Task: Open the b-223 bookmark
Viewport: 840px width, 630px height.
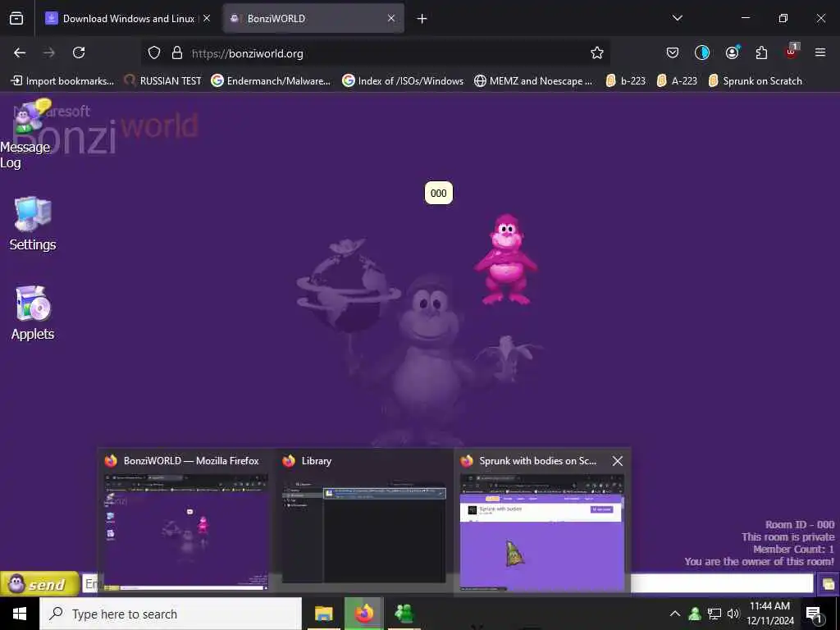Action: coord(626,81)
